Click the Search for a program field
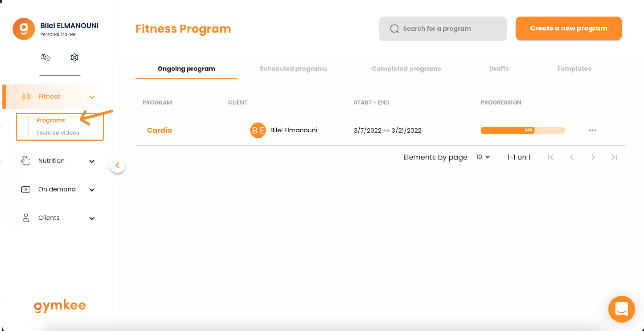This screenshot has height=331, width=644. point(443,29)
